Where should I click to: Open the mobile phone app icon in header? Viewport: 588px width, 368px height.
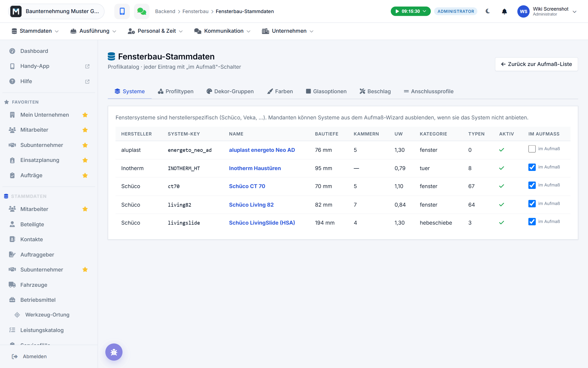122,11
